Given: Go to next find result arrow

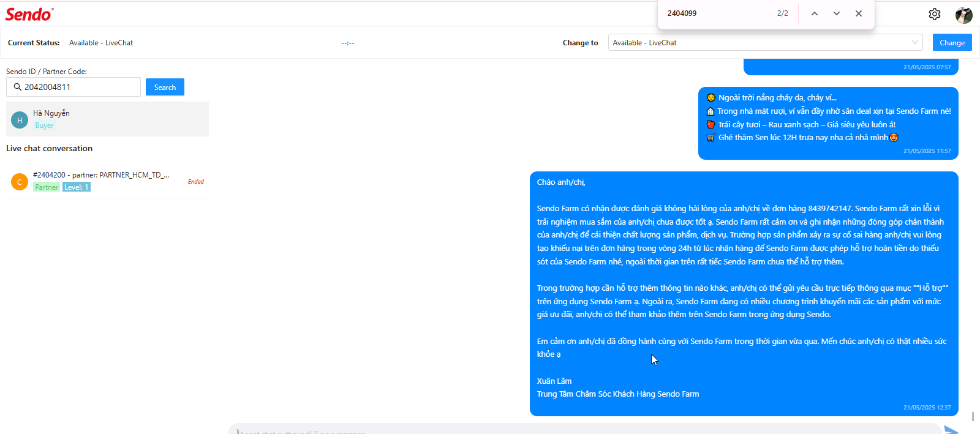Looking at the screenshot, I should click(x=837, y=13).
